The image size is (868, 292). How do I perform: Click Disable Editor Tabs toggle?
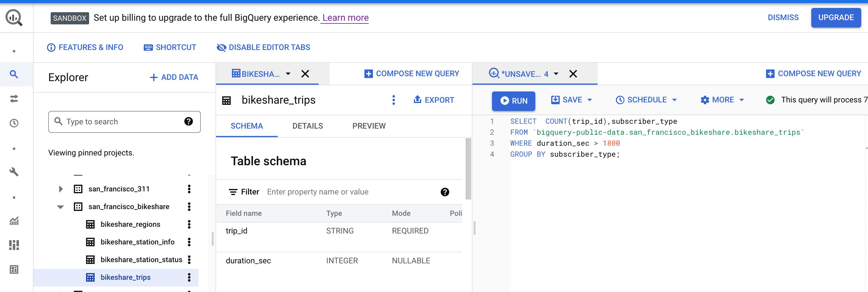pyautogui.click(x=263, y=48)
